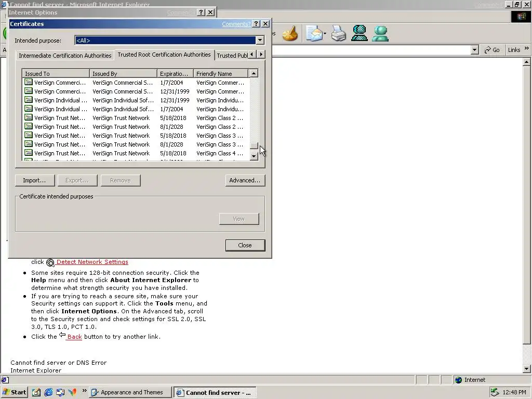Open the Start menu

pos(14,392)
